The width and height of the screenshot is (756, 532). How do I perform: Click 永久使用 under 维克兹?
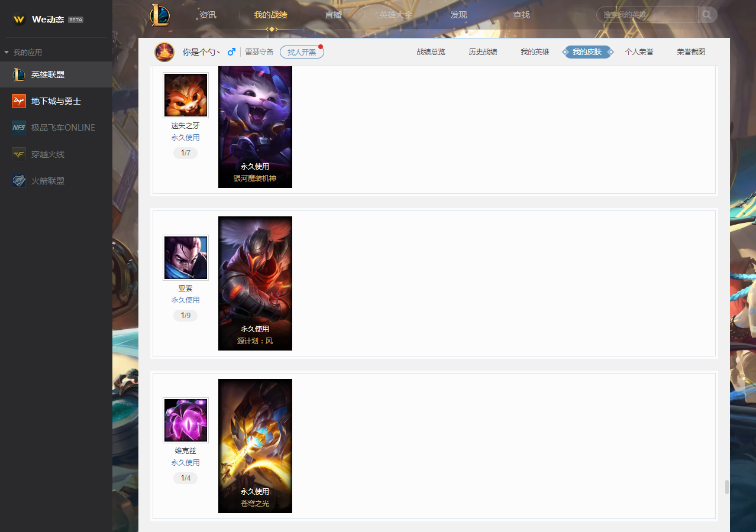point(186,463)
